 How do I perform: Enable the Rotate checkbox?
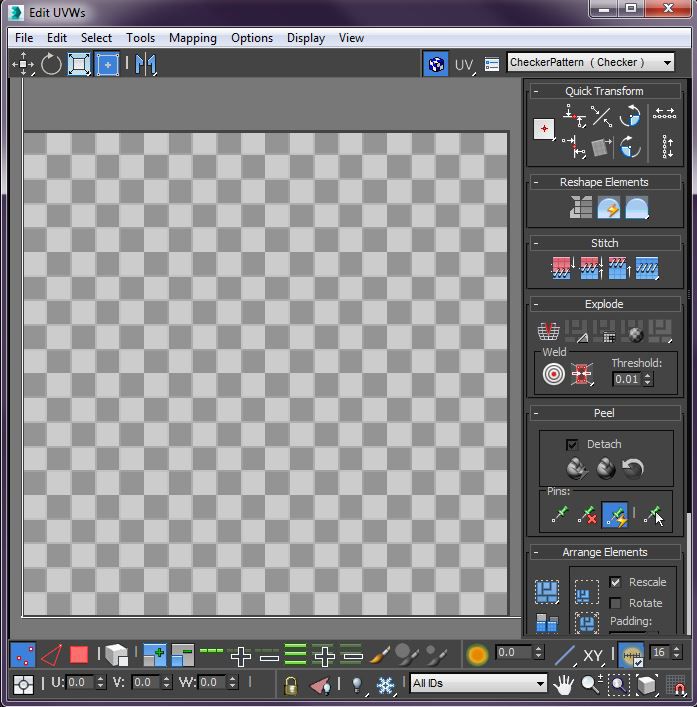615,603
